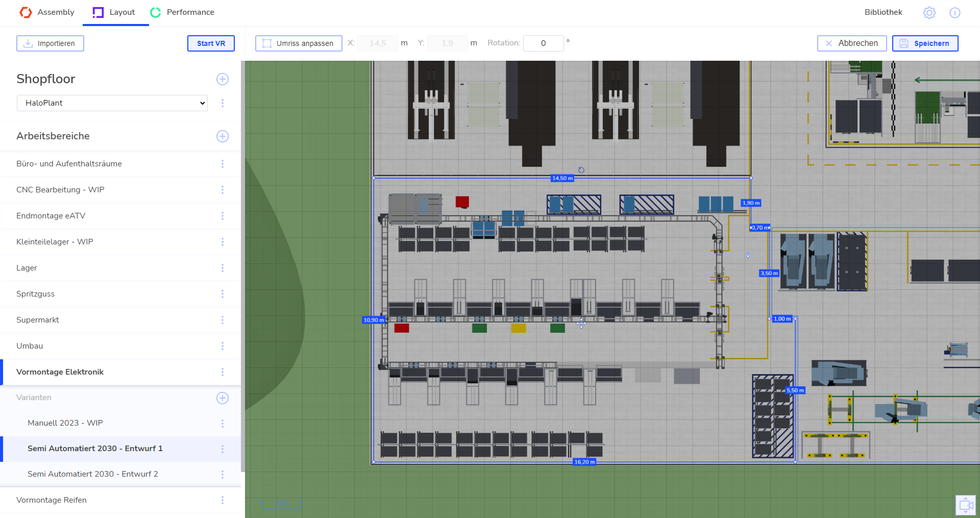Screen dimensions: 980x518
Task: Click the selection frame icon in Umriss anpassen
Action: coord(266,43)
